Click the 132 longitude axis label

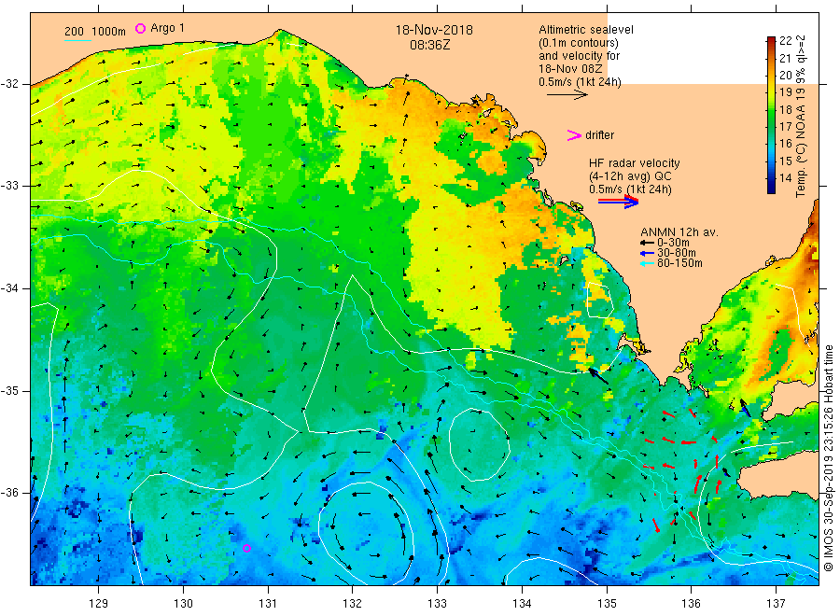coord(353,604)
